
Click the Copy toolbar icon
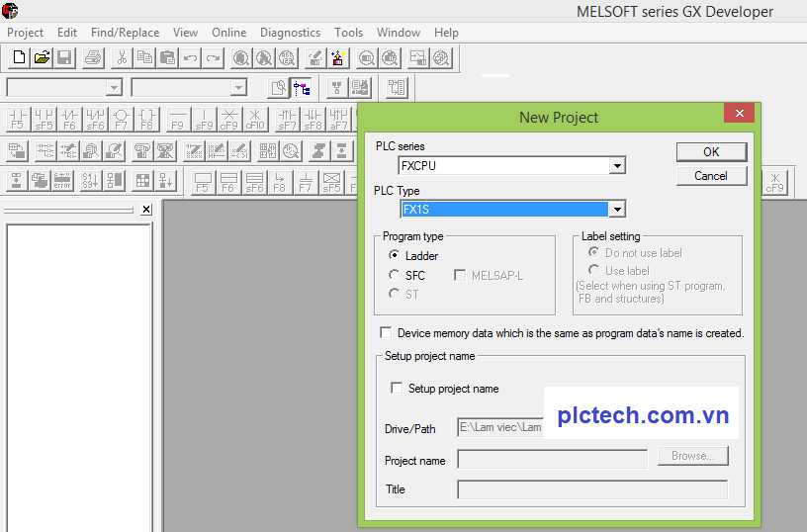tap(144, 57)
